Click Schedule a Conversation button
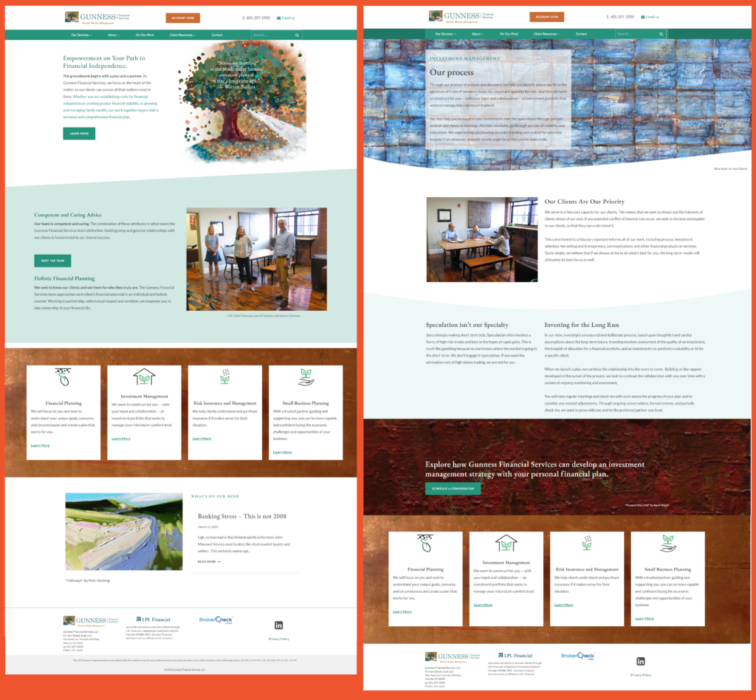 point(453,488)
